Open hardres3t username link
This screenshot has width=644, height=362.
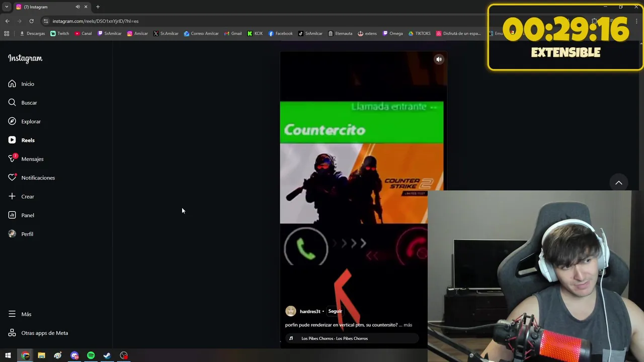click(310, 311)
